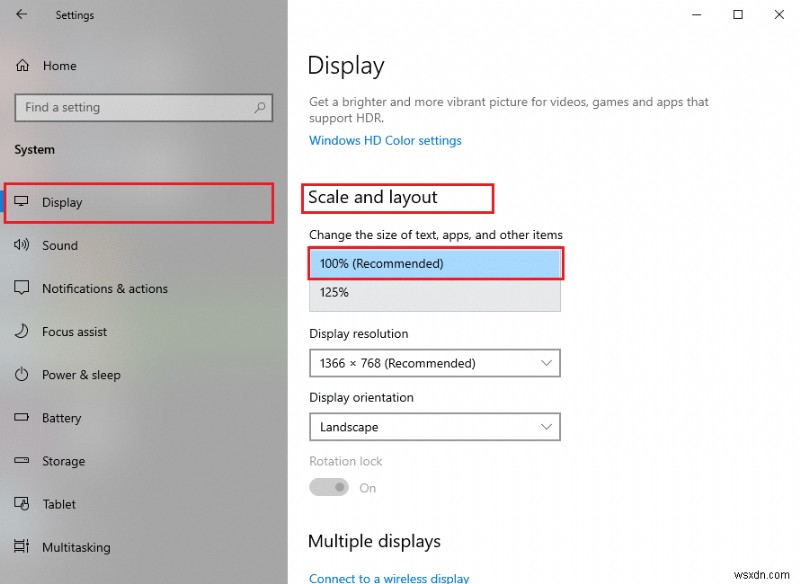Click the Home icon in sidebar
The width and height of the screenshot is (800, 584).
pyautogui.click(x=23, y=66)
